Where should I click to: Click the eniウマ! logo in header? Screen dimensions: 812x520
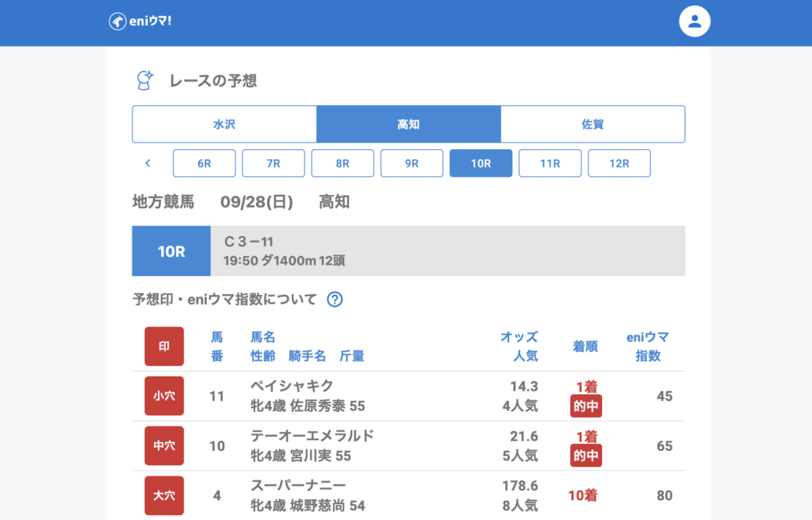(x=140, y=21)
